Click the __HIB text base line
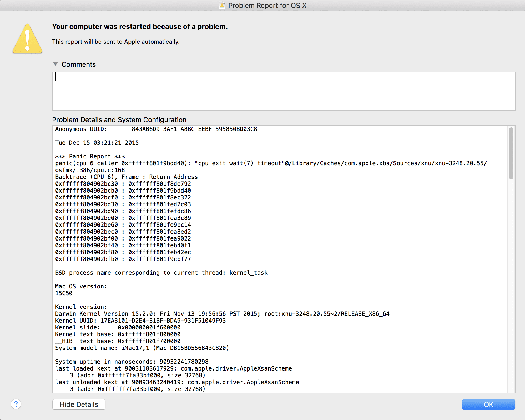This screenshot has height=420, width=525. tap(118, 341)
